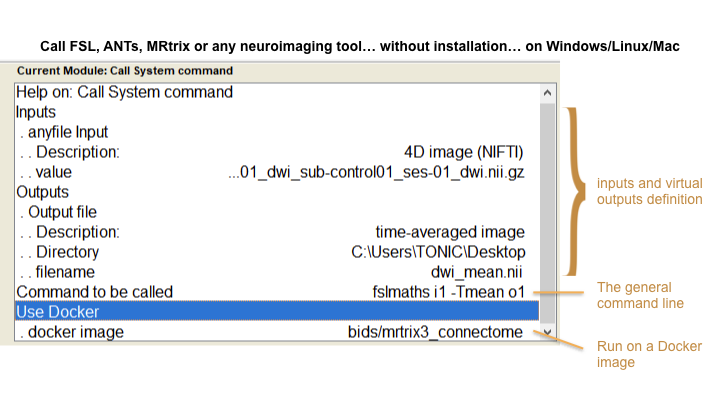Click the dwi.nii.gz input file value

pyautogui.click(x=377, y=172)
